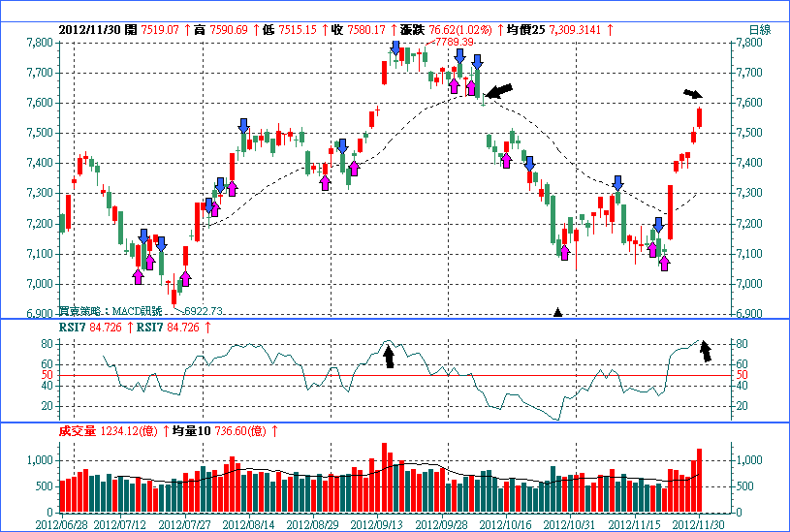The height and width of the screenshot is (532, 790).
Task: Click the last red candlestick on the price chart
Action: pos(699,117)
